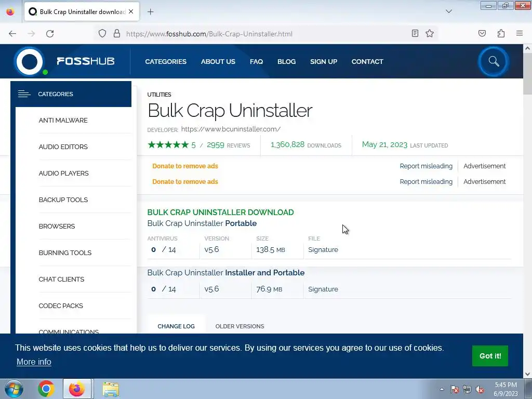The height and width of the screenshot is (399, 532).
Task: Open the site search magnifier icon
Action: click(494, 61)
